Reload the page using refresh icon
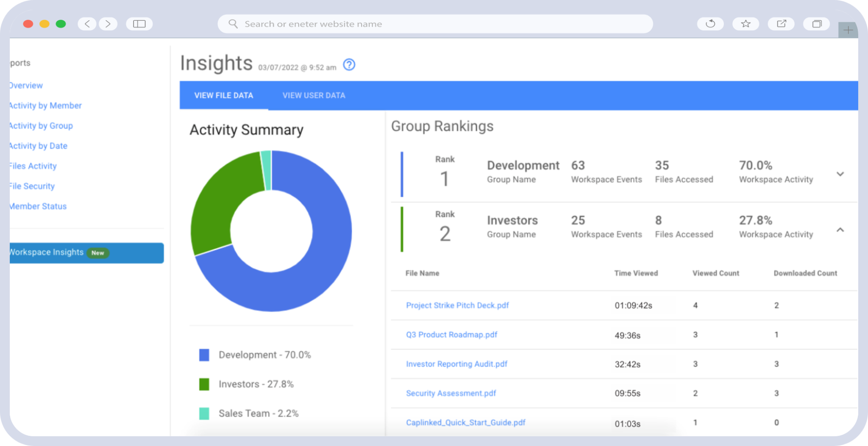 coord(710,24)
